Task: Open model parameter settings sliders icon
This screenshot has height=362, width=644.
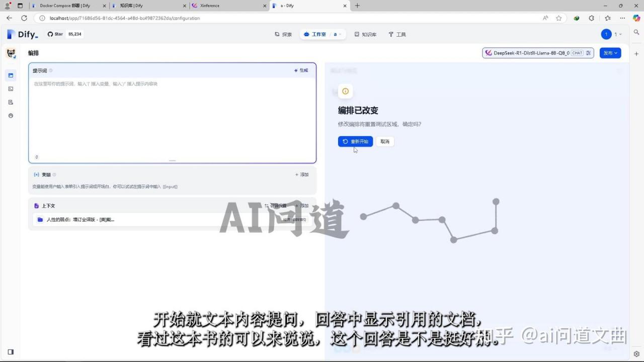Action: [588, 53]
